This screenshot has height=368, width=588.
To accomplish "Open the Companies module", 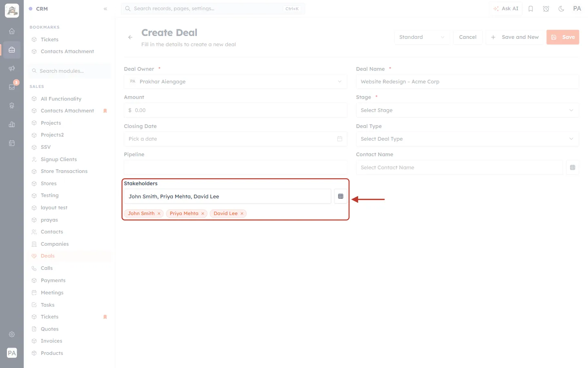I will pyautogui.click(x=55, y=244).
